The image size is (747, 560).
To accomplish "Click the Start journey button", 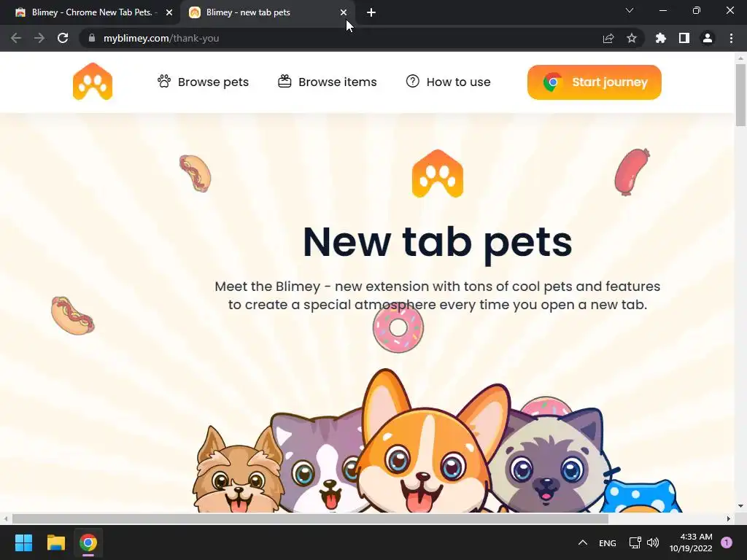I will point(594,82).
